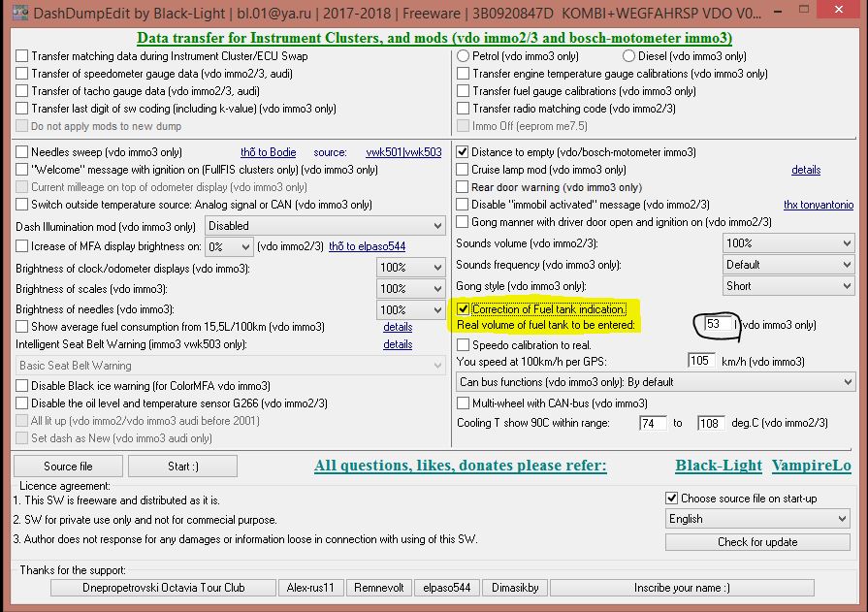
Task: Enable Show average fuel consumption from 15,5L/100km
Action: pyautogui.click(x=22, y=327)
